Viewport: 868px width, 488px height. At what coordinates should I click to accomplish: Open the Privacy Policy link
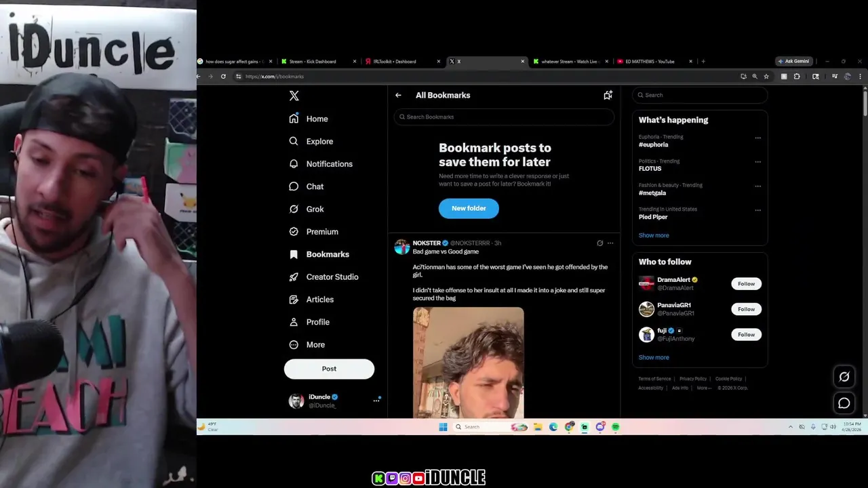(693, 379)
